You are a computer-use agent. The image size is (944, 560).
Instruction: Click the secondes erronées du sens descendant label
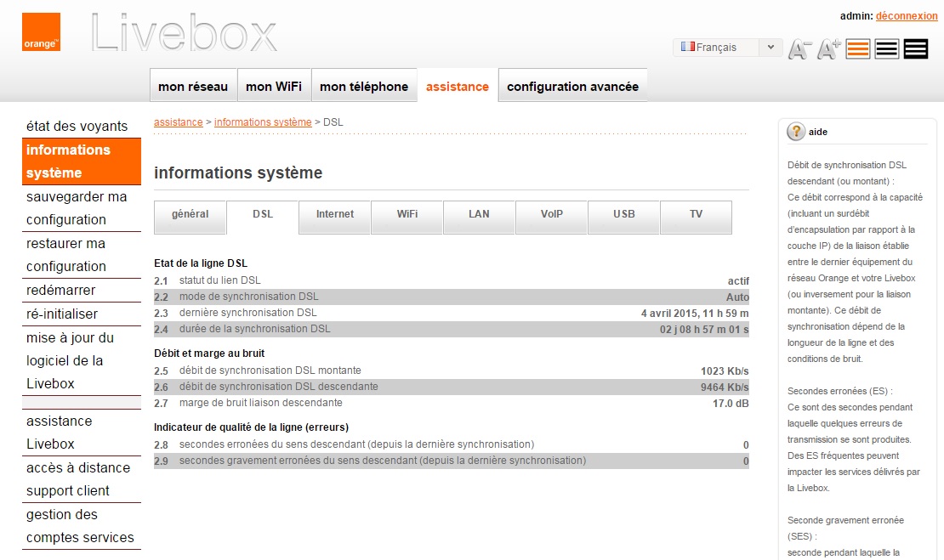[356, 444]
